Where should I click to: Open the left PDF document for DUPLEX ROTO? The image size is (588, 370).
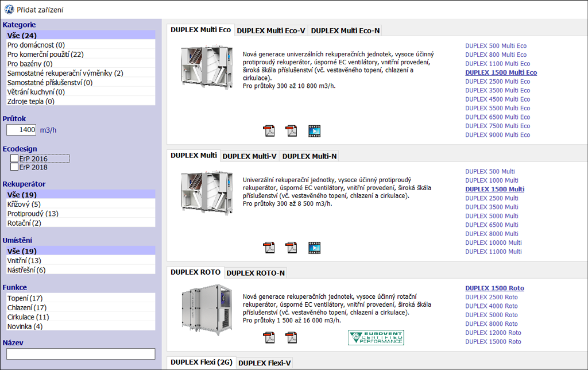click(x=269, y=337)
